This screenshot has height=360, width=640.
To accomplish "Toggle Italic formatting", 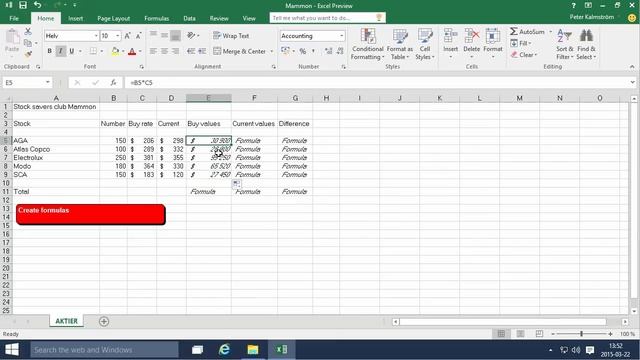I will 60,51.
